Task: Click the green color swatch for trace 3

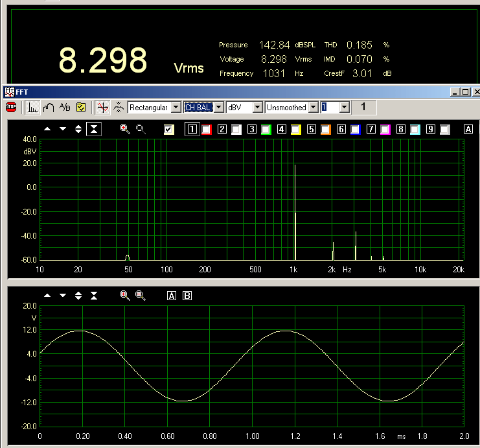Action: (x=266, y=129)
